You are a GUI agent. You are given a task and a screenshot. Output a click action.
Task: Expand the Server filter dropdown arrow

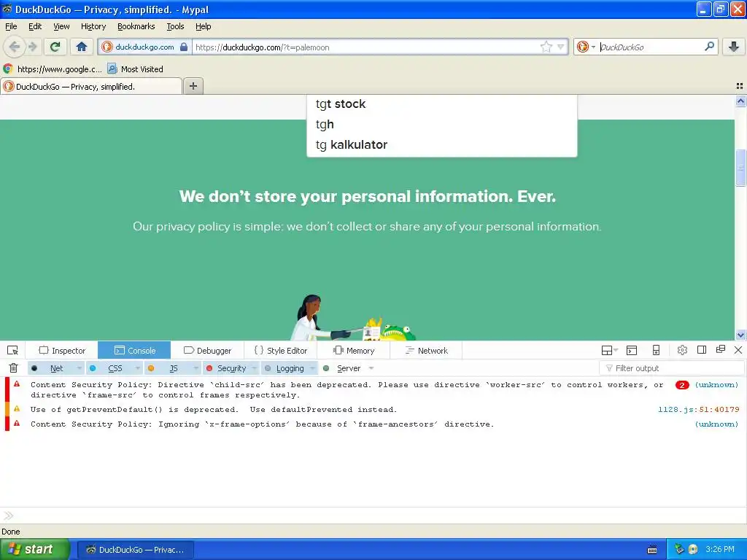tap(371, 368)
